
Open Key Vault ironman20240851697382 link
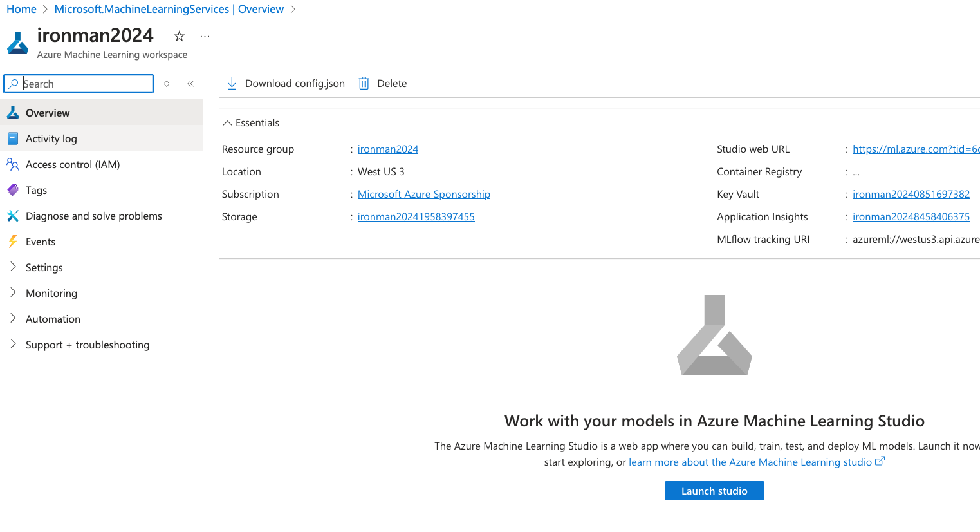coord(911,194)
